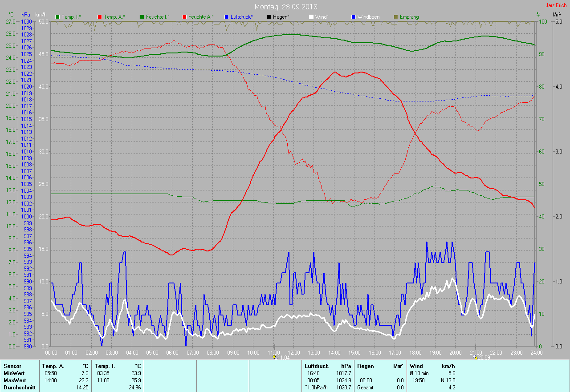Click the green Temp. I. legend square

[57, 17]
